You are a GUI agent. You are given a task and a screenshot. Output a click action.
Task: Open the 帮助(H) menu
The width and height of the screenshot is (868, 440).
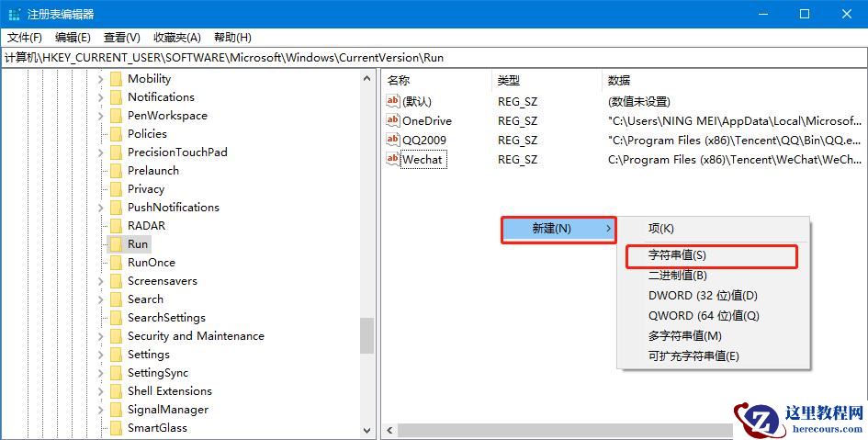click(232, 38)
